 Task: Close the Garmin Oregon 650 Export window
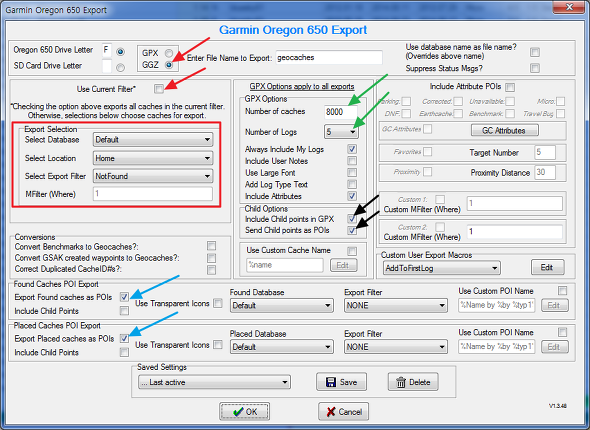[x=570, y=7]
